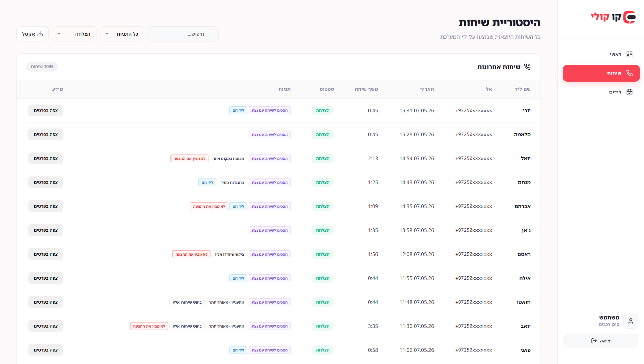This screenshot has height=364, width=644.
Task: Click the user avatar icon beside משתמש
Action: coord(631,321)
